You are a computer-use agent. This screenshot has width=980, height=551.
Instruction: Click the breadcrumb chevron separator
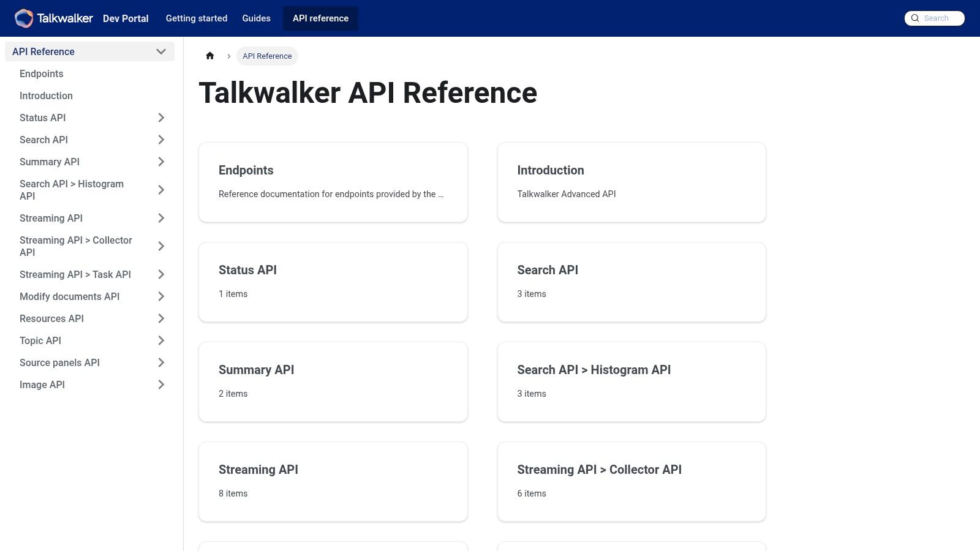(x=228, y=56)
